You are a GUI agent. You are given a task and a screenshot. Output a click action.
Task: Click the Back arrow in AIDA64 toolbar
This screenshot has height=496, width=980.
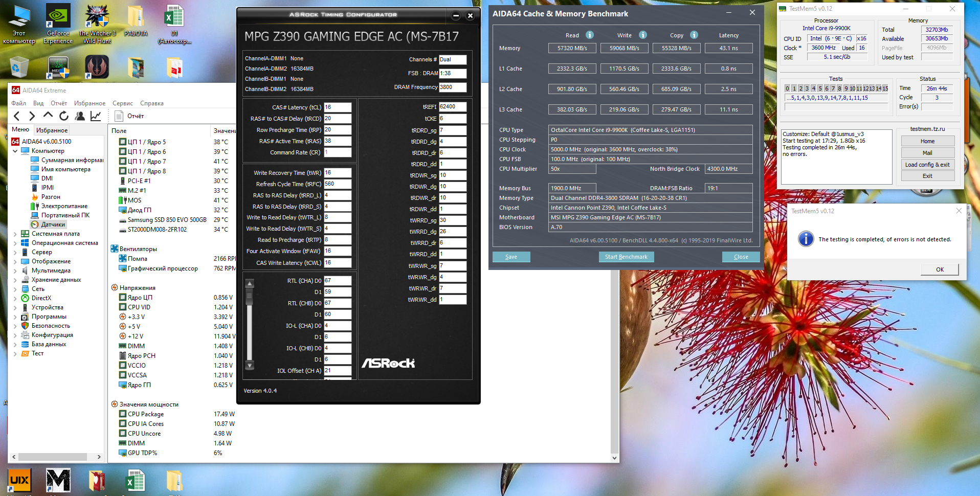[x=17, y=116]
